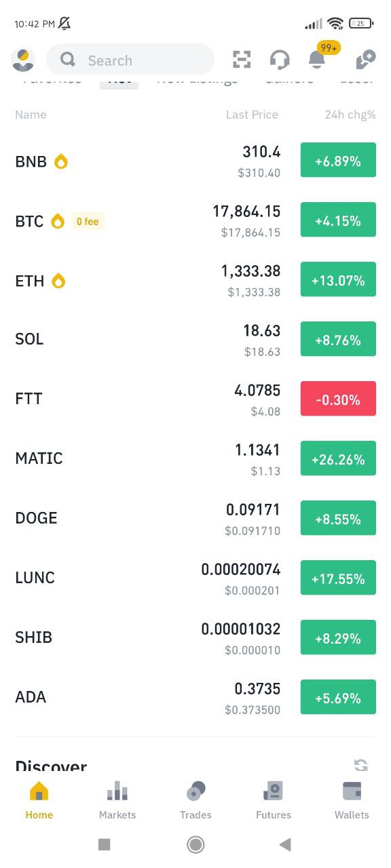The image size is (391, 868).
Task: Tap the QR scan icon
Action: click(242, 60)
